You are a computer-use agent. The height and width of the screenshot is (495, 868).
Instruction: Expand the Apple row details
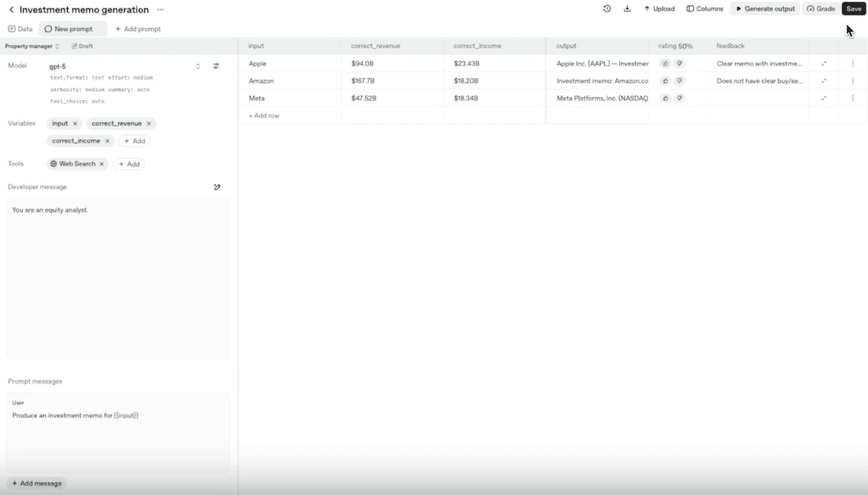click(824, 64)
